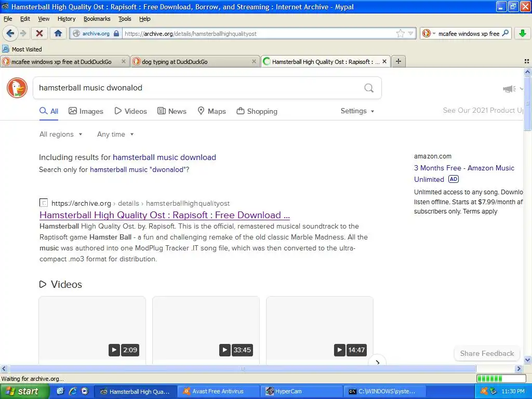This screenshot has height=399, width=532.
Task: Click the videos carousel next arrow
Action: (x=377, y=362)
